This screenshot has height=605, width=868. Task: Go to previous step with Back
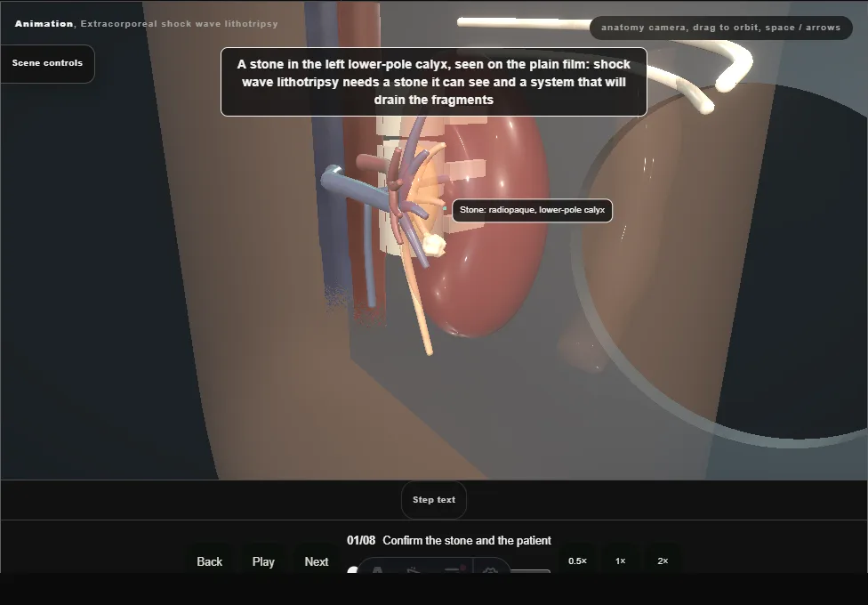(x=209, y=561)
